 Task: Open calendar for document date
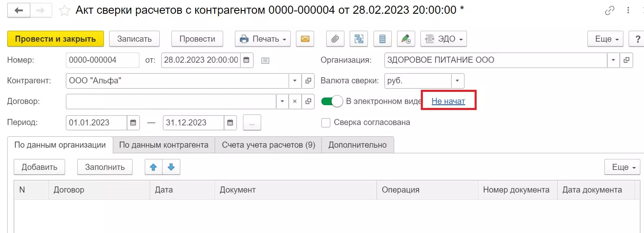tap(247, 60)
